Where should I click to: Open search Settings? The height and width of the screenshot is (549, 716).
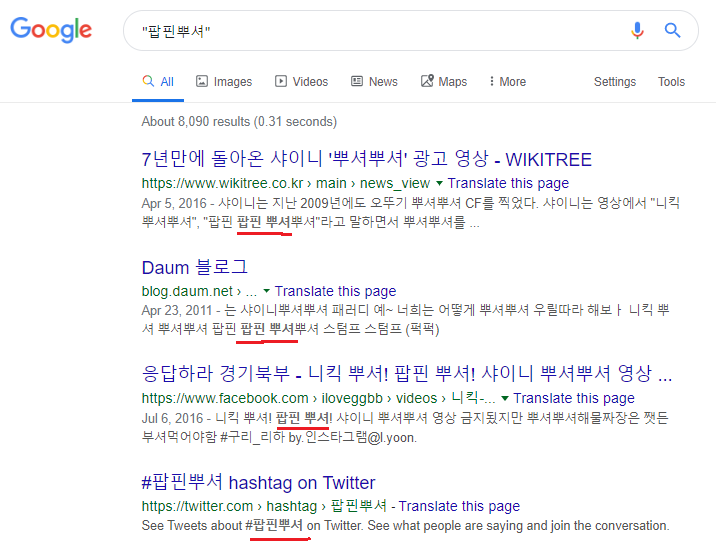[615, 82]
